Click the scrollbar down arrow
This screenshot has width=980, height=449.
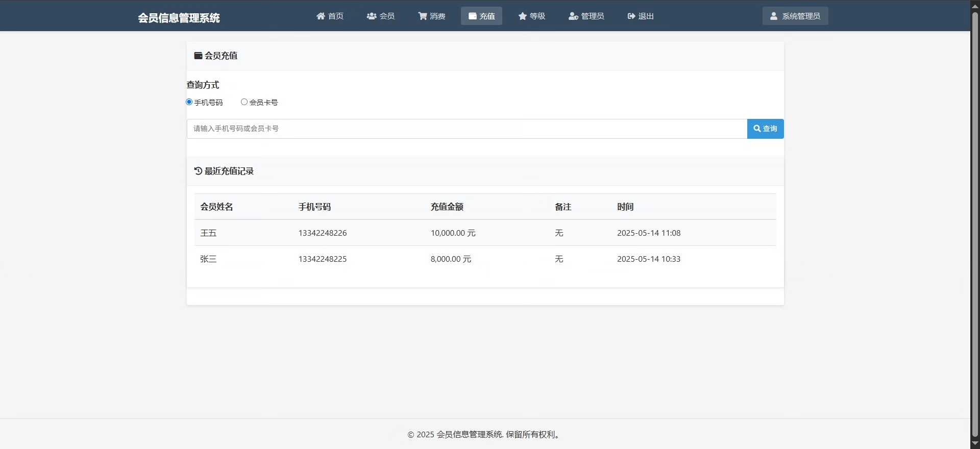point(975,443)
